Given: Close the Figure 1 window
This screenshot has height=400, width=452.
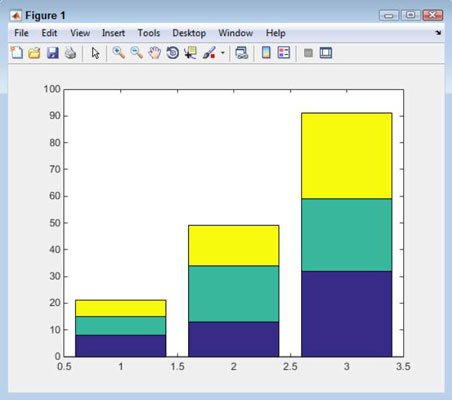Looking at the screenshot, I should 432,15.
